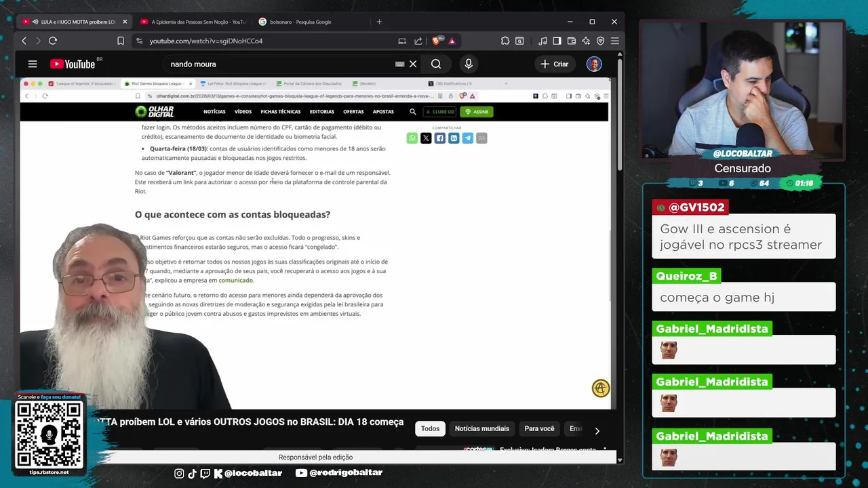This screenshot has width=868, height=488.
Task: Follow the green comunicado link
Action: pos(235,281)
